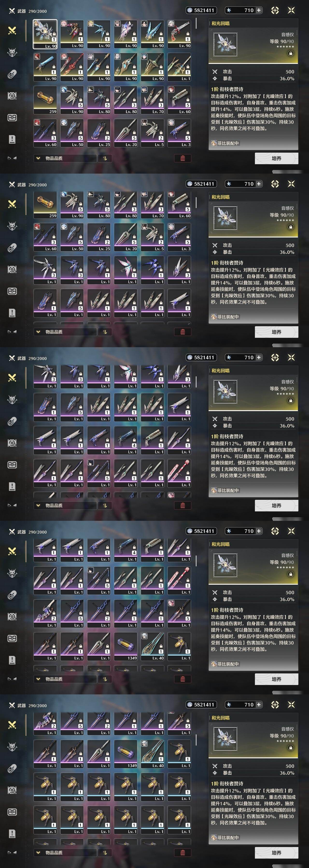Click the 培养 upgrade button in the topmost view
The image size is (309, 868).
point(276,158)
